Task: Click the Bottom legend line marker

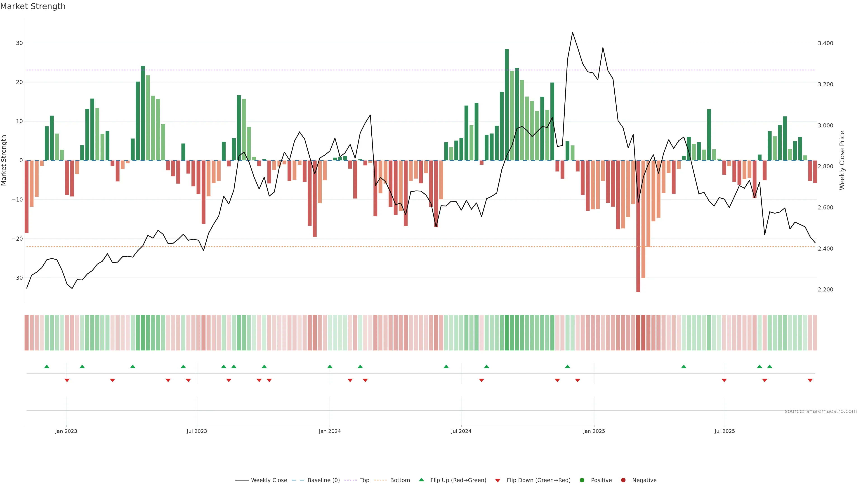Action: coord(380,480)
